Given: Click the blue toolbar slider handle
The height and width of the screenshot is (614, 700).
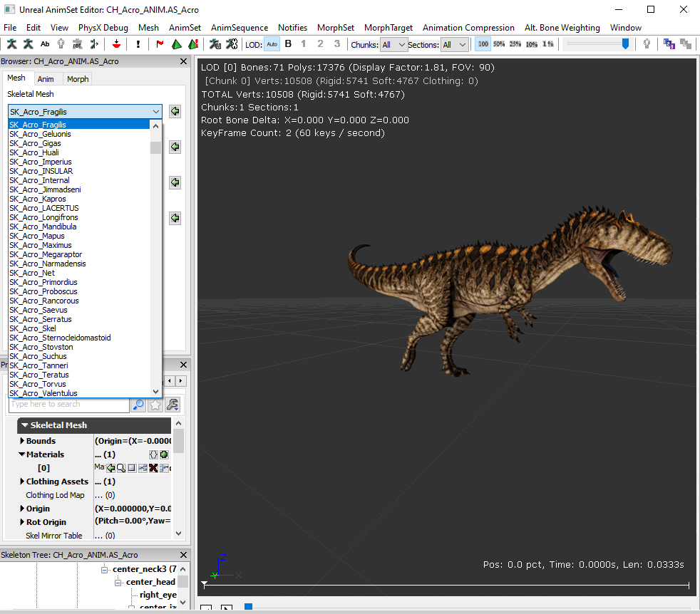Looking at the screenshot, I should coord(625,44).
